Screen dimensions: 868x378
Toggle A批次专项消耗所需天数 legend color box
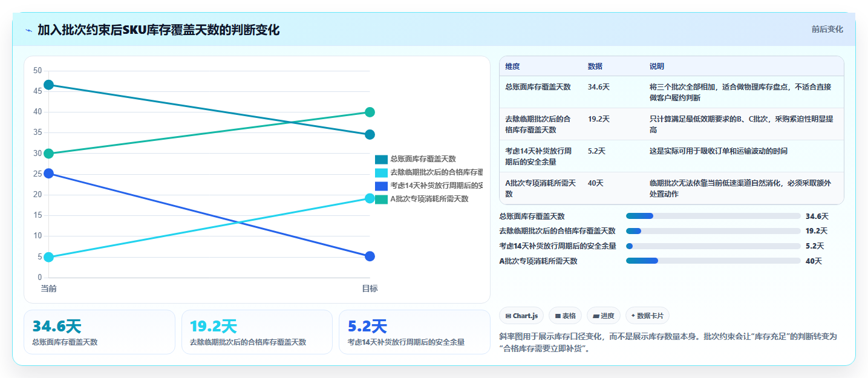(x=381, y=199)
